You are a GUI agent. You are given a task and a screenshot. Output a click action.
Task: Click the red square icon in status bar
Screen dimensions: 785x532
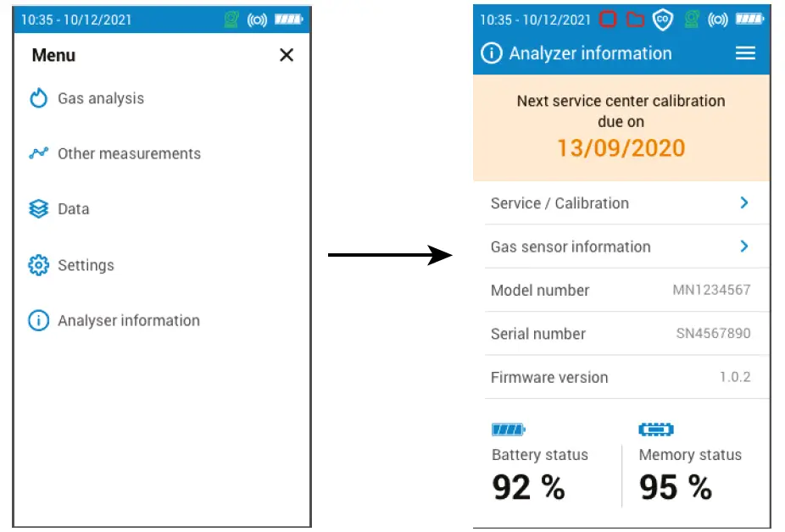click(x=608, y=19)
